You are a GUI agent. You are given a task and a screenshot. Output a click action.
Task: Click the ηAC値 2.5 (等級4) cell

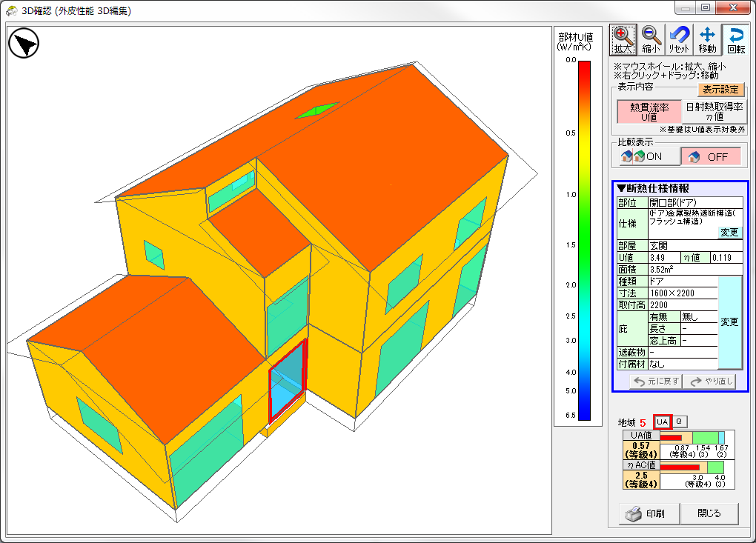coord(641,480)
